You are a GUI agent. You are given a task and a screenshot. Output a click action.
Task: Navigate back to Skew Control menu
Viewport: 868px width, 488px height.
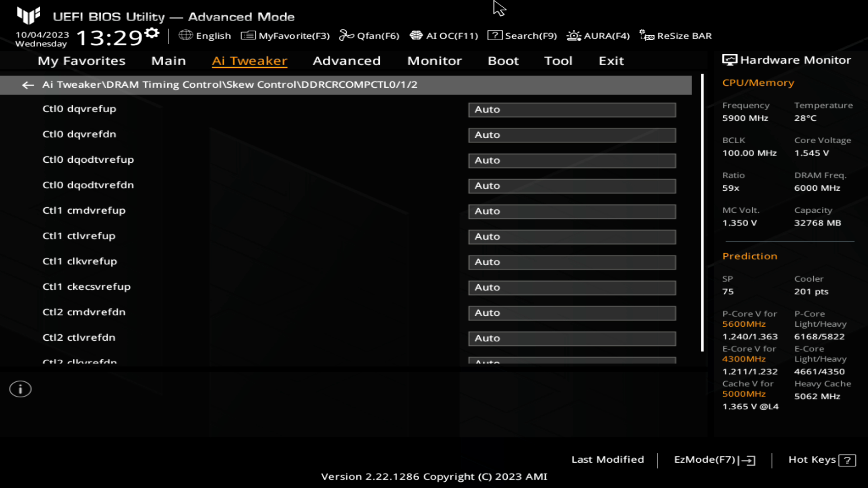click(x=28, y=84)
